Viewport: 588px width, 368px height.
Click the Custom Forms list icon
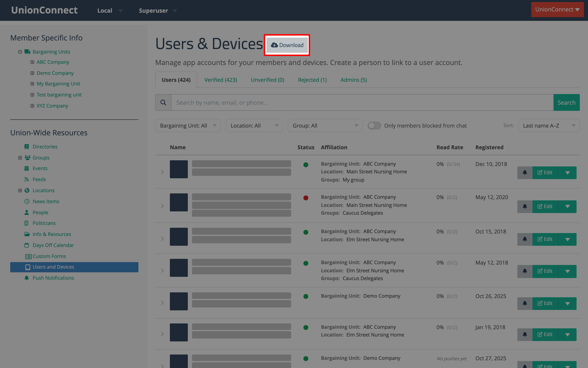pos(28,256)
